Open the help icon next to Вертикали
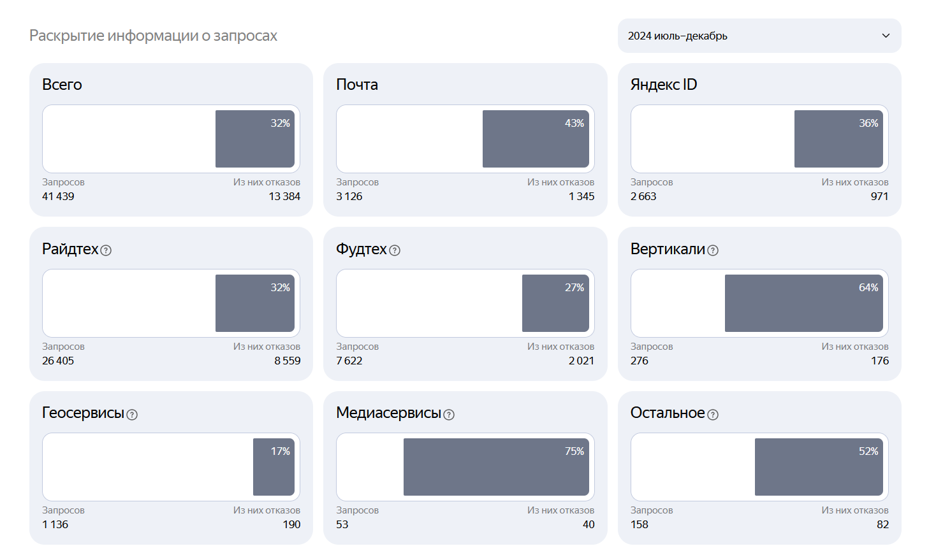The height and width of the screenshot is (560, 929). click(713, 250)
